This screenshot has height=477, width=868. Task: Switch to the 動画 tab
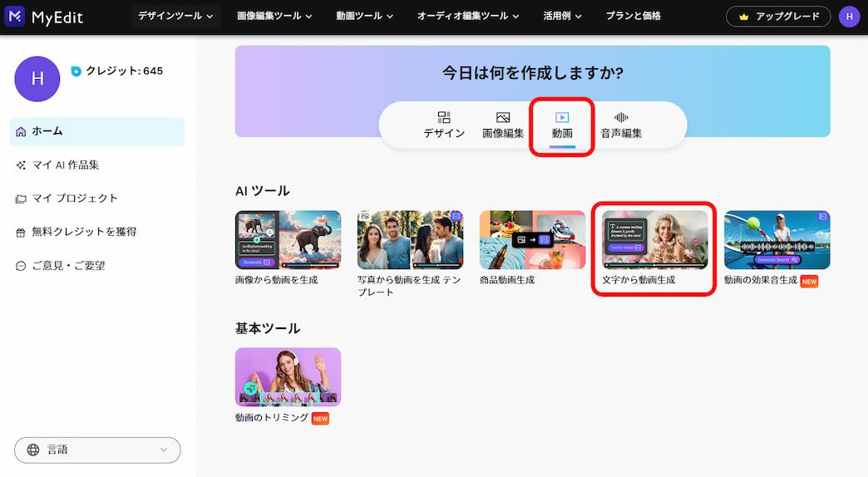coord(562,125)
